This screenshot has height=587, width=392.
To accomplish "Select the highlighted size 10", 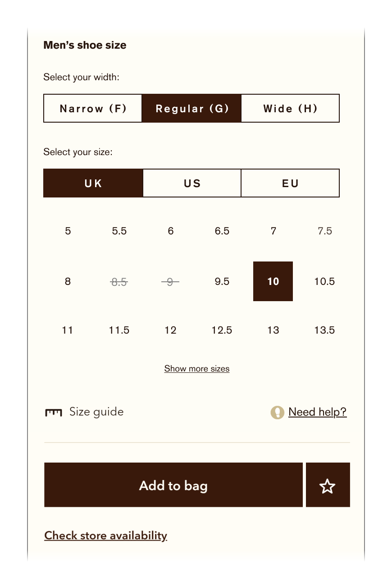I will coord(273,281).
